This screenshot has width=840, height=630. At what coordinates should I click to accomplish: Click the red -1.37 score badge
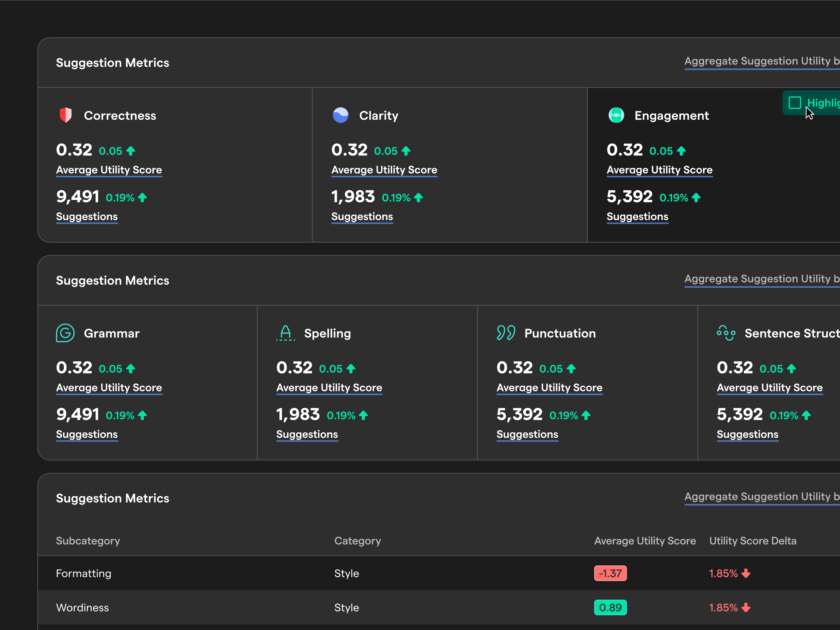611,573
